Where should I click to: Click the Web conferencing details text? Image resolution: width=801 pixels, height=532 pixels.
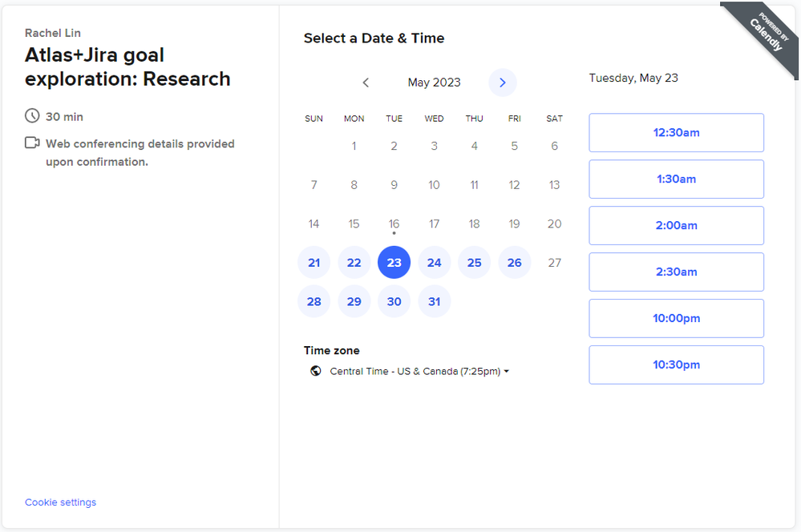point(140,153)
